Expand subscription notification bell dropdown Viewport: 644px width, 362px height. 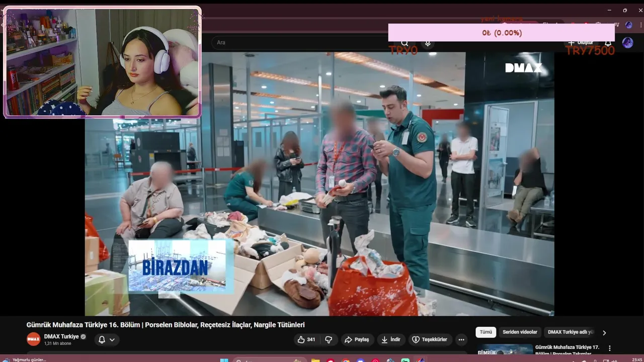tap(107, 340)
